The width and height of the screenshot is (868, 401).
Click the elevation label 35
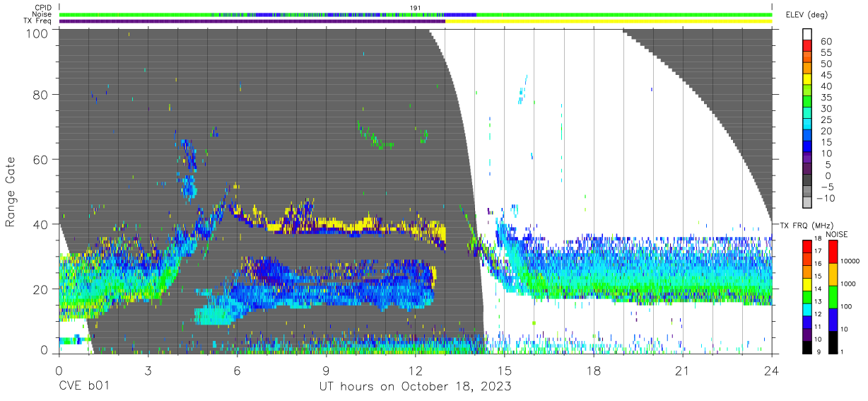tap(826, 98)
